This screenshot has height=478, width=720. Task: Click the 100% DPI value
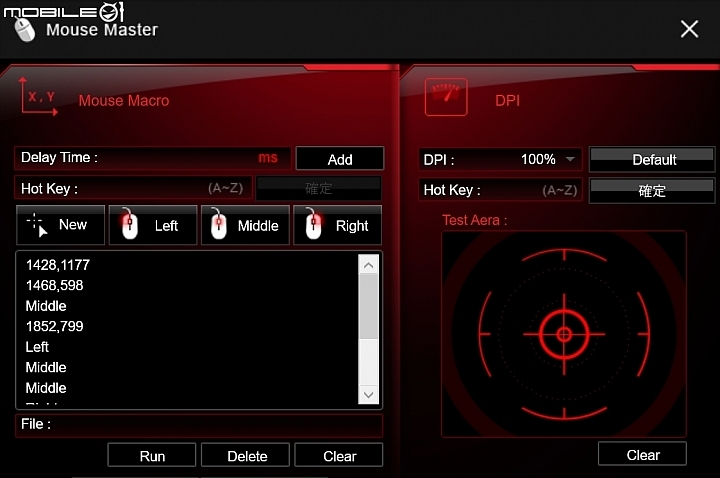[x=538, y=159]
